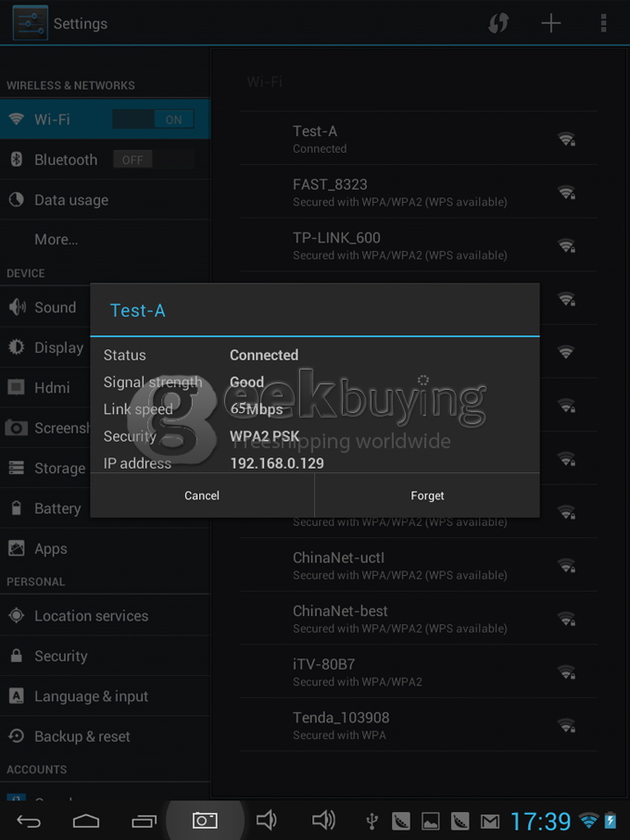Raise volume with the loud speaker icon
This screenshot has width=630, height=840.
(323, 821)
